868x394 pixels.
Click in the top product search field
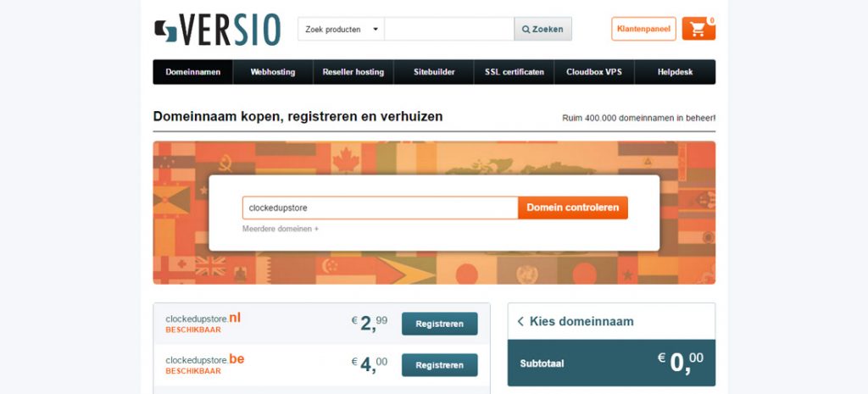coord(448,29)
